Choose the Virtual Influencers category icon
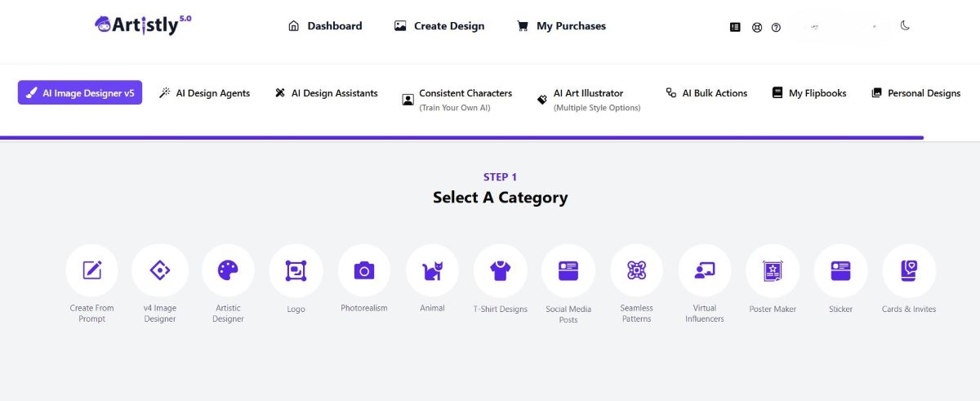This screenshot has width=980, height=401. click(705, 270)
